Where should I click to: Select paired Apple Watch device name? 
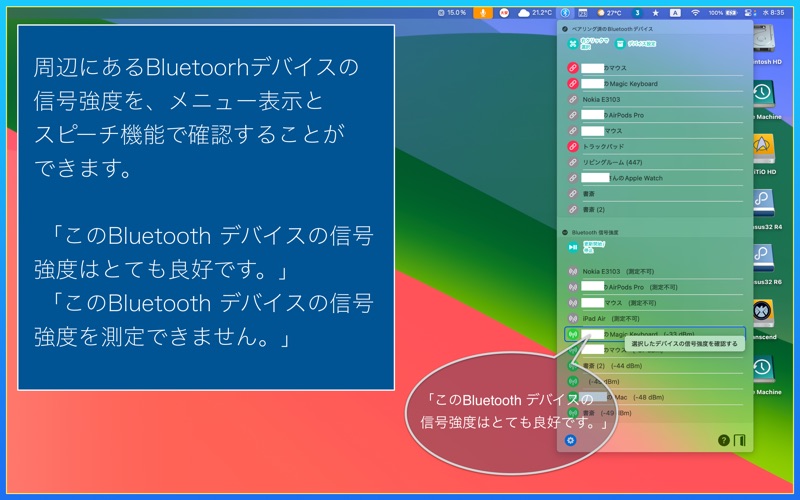tap(622, 178)
